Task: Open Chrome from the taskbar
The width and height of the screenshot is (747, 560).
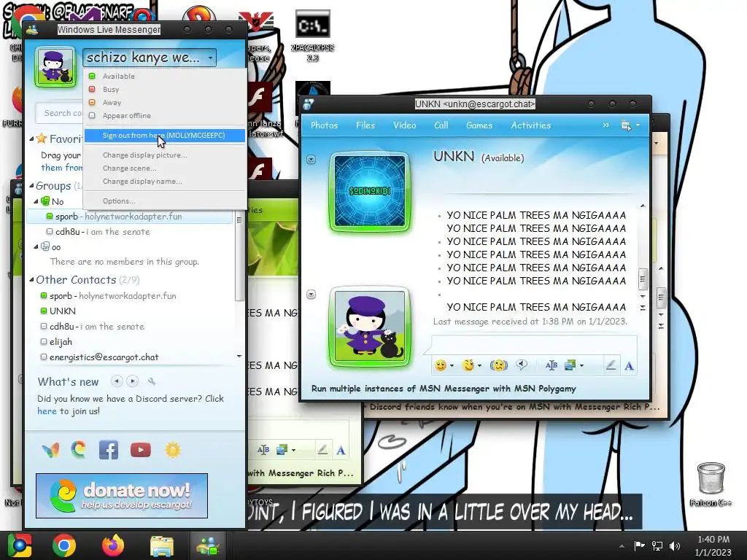Action: (x=64, y=545)
